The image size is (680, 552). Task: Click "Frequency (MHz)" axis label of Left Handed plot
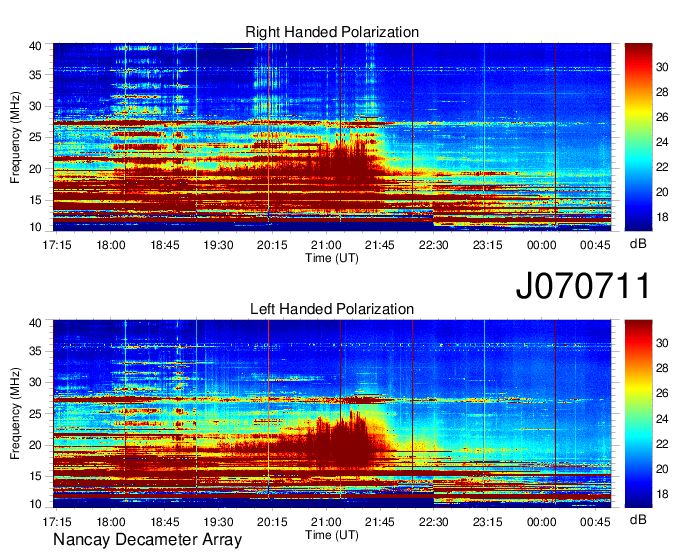tap(15, 414)
